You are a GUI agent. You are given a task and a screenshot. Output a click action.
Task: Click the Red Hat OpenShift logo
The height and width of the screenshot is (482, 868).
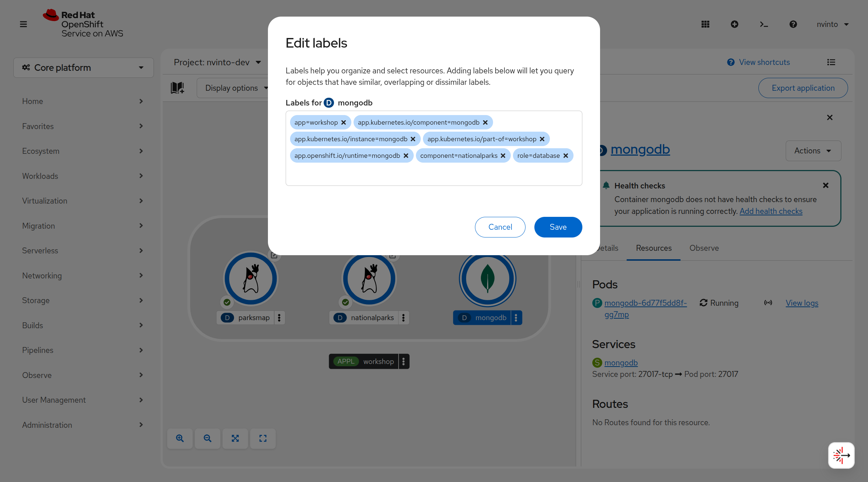83,24
